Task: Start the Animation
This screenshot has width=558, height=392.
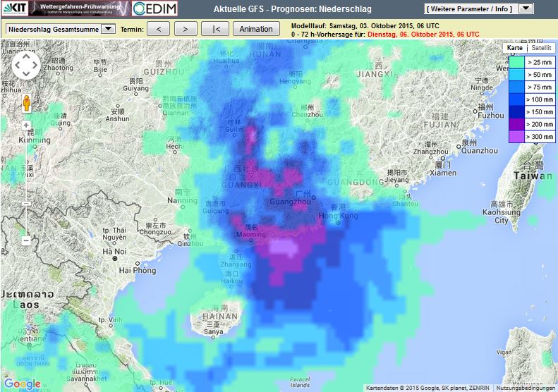Action: (x=256, y=29)
